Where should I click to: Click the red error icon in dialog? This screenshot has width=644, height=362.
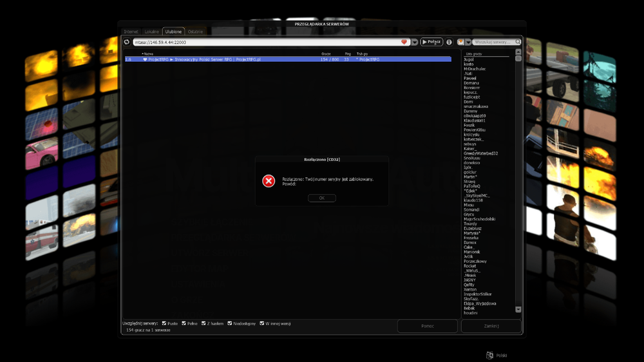(x=269, y=181)
